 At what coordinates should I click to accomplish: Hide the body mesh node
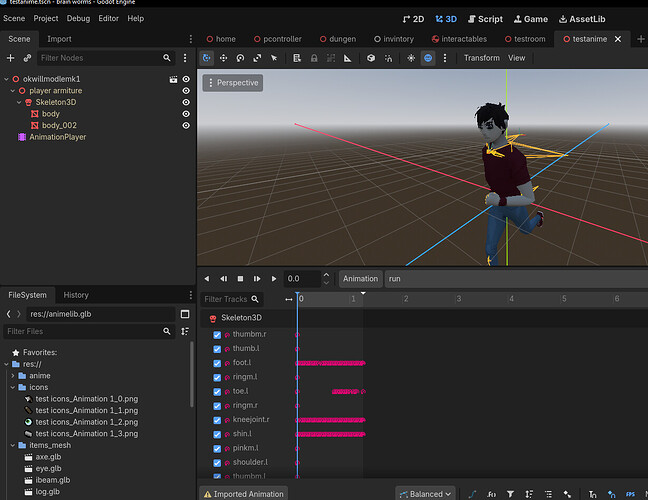[186, 114]
